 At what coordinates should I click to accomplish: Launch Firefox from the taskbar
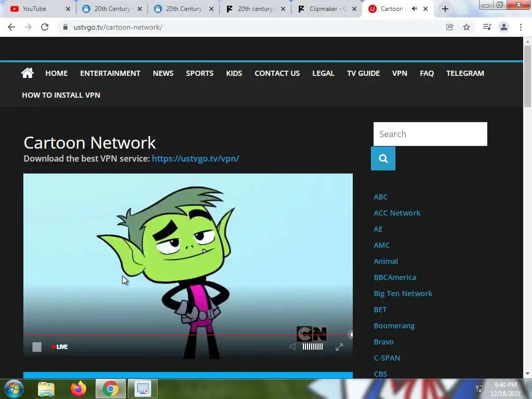coord(78,389)
